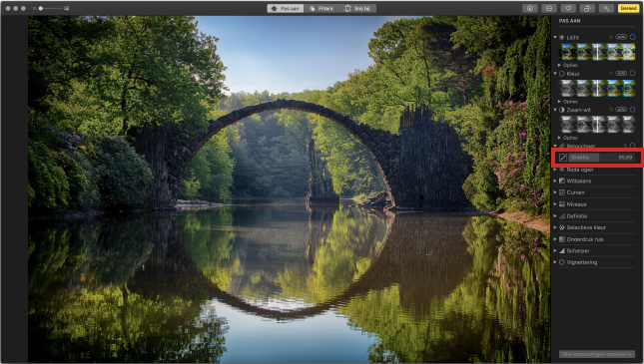Collapse the Kleur adjustment section
Image resolution: width=644 pixels, height=364 pixels.
tap(555, 74)
